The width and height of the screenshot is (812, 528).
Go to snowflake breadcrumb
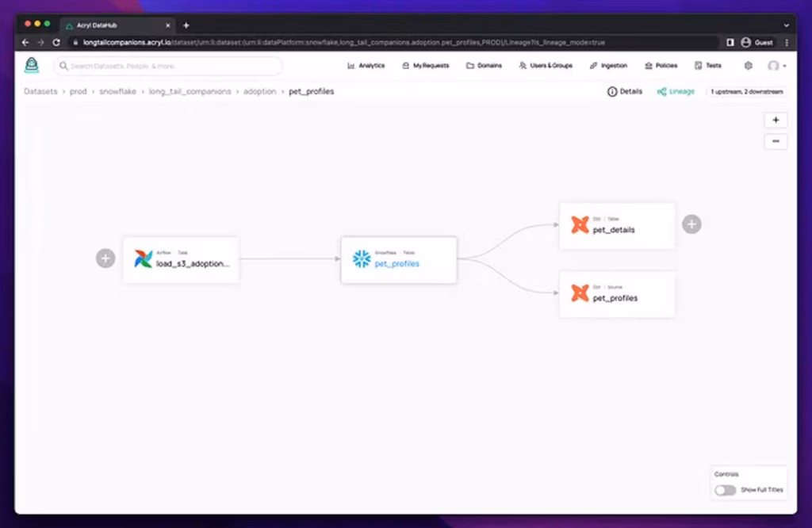point(117,91)
